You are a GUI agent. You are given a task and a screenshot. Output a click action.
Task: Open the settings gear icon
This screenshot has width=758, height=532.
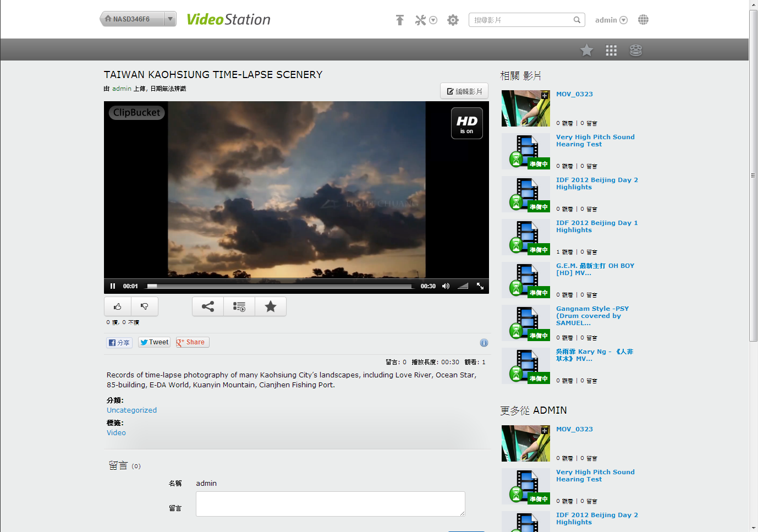click(x=453, y=20)
